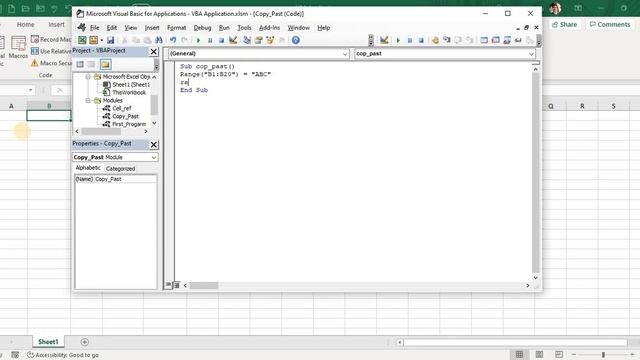
Task: Open the Help menu
Action: (x=324, y=28)
